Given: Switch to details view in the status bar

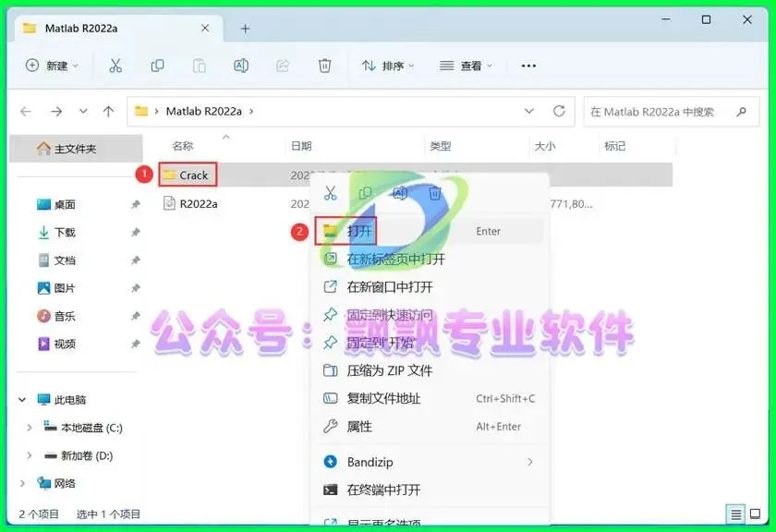Looking at the screenshot, I should [736, 514].
